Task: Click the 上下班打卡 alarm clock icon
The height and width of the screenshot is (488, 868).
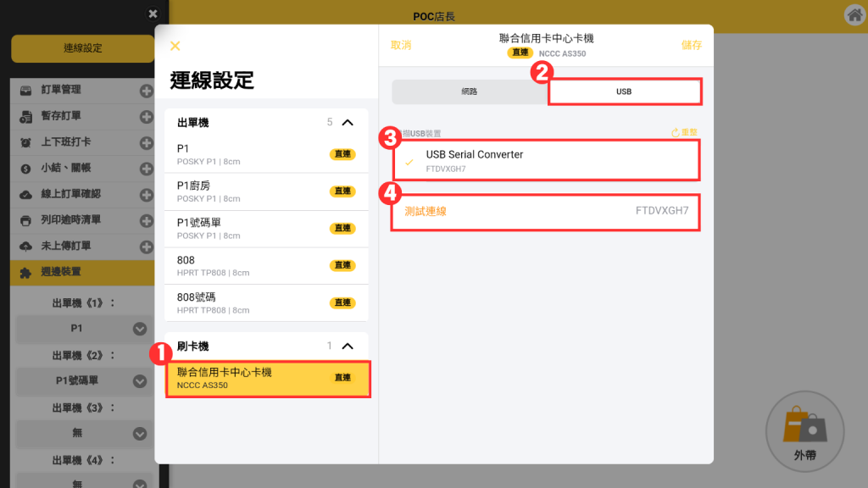Action: (x=25, y=142)
